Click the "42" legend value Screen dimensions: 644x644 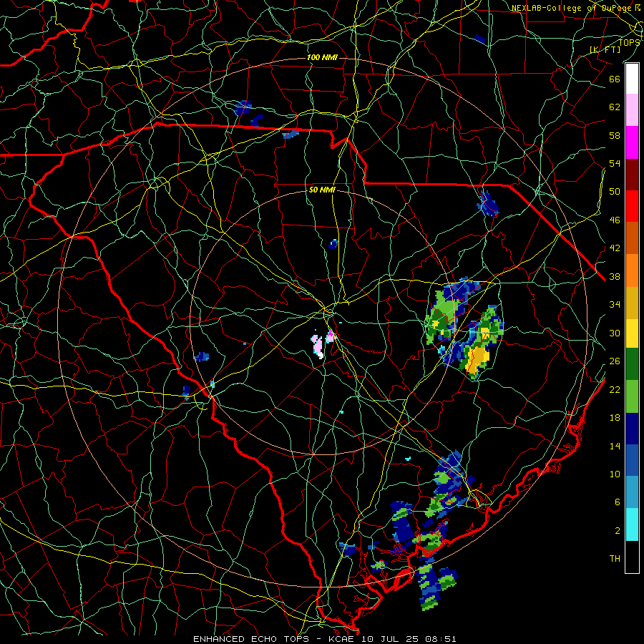(615, 248)
